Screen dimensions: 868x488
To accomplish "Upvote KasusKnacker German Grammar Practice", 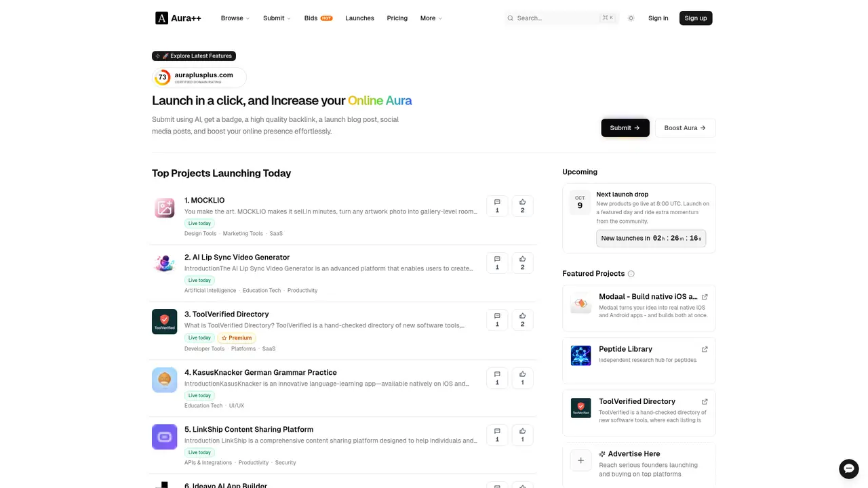I will click(522, 378).
